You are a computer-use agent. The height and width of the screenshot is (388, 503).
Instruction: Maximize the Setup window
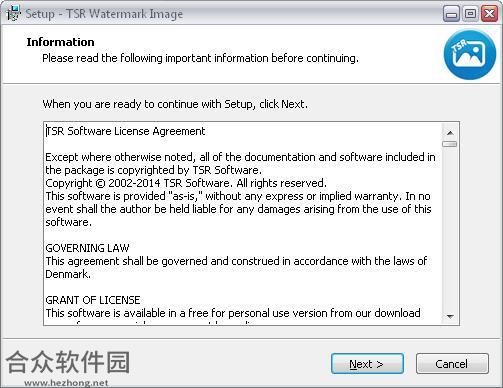[470, 14]
